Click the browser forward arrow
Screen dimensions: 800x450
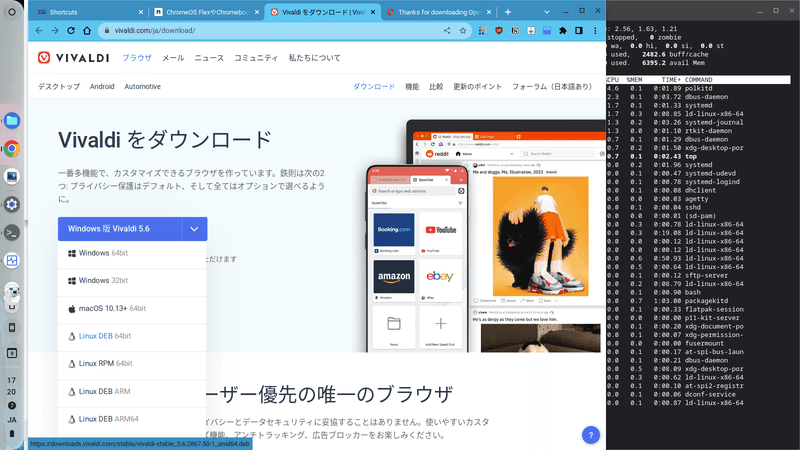[55, 31]
